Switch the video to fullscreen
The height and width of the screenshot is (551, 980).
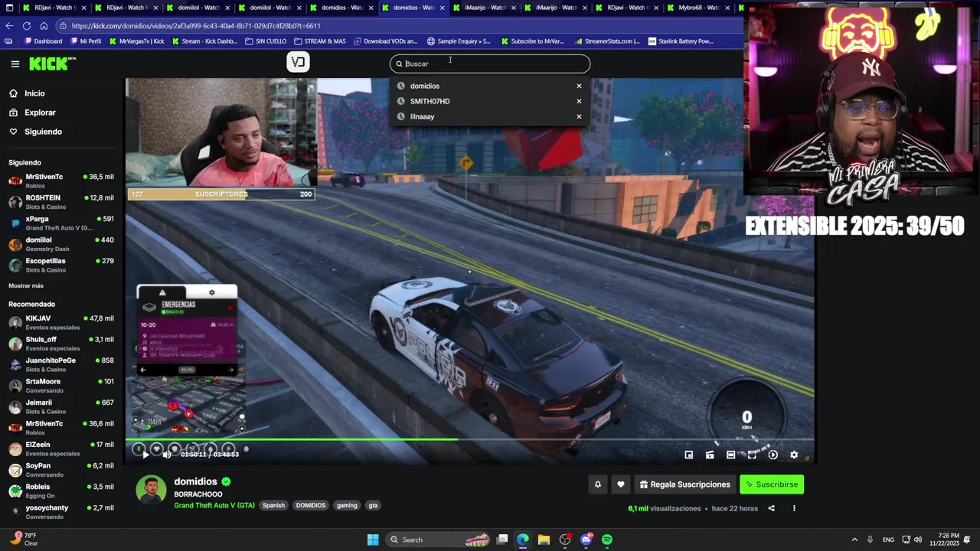click(x=752, y=455)
